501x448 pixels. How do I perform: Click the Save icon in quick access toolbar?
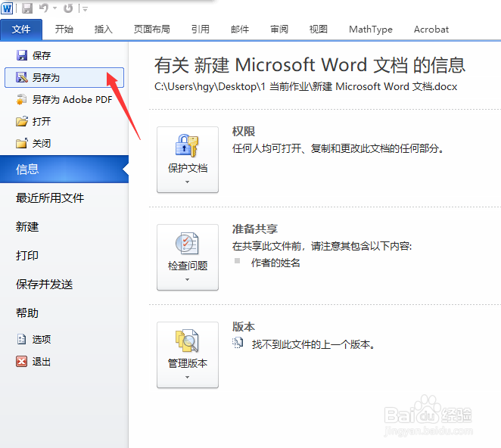click(27, 8)
